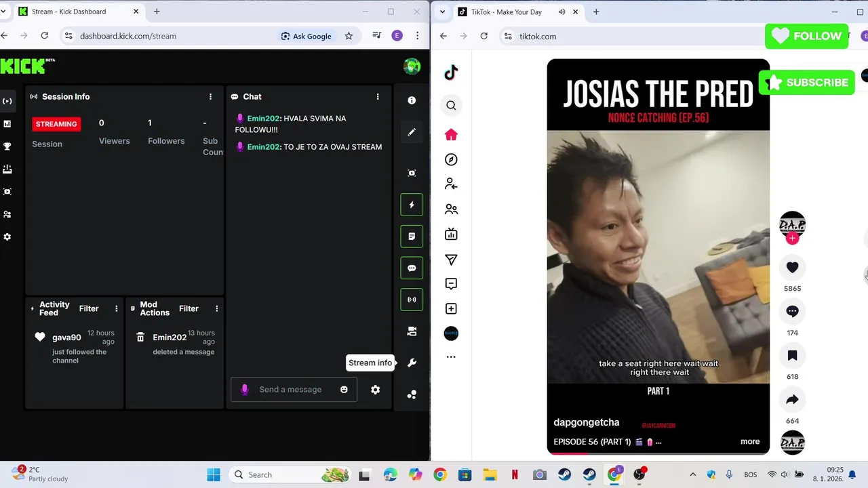Open TikTok video comments icon
Image resolution: width=868 pixels, height=488 pixels.
(x=792, y=312)
